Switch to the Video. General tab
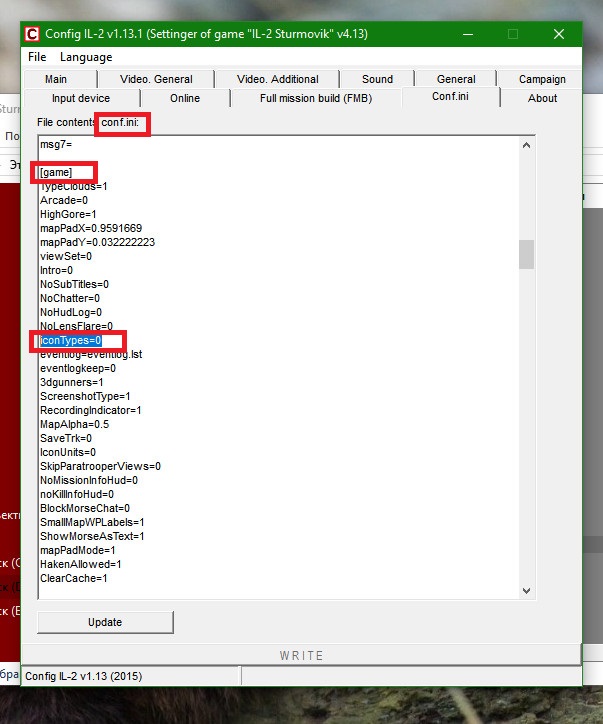Screen dimensions: 603x724 click(x=156, y=79)
